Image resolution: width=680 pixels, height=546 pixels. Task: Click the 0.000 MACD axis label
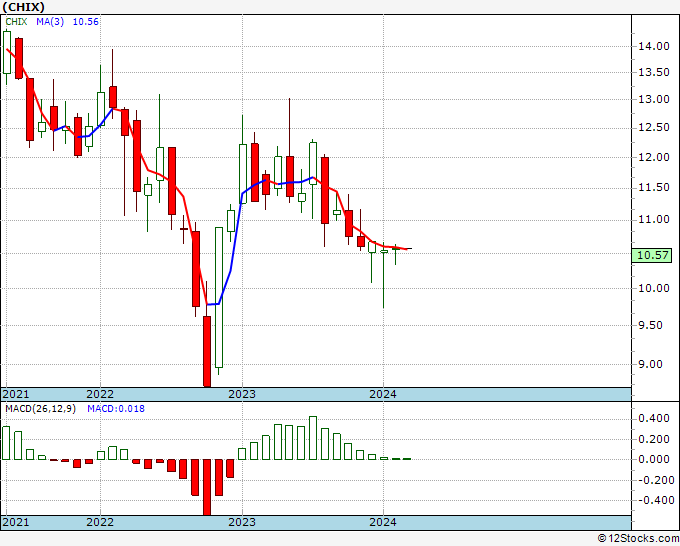(654, 459)
